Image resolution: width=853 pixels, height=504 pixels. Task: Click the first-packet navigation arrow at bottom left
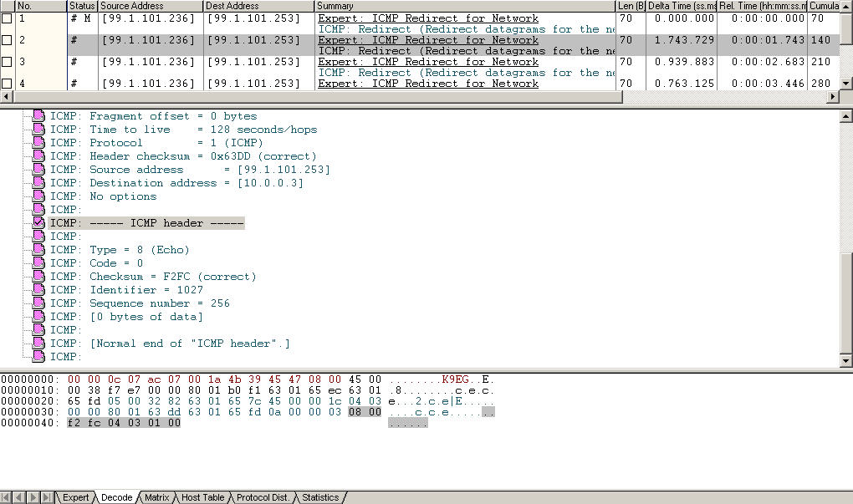[x=5, y=497]
